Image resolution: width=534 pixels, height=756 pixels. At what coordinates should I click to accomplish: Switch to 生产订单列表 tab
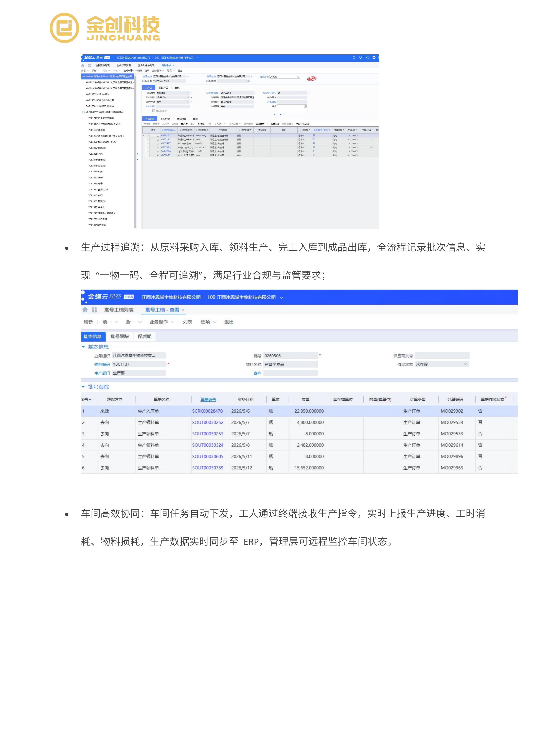tap(124, 65)
